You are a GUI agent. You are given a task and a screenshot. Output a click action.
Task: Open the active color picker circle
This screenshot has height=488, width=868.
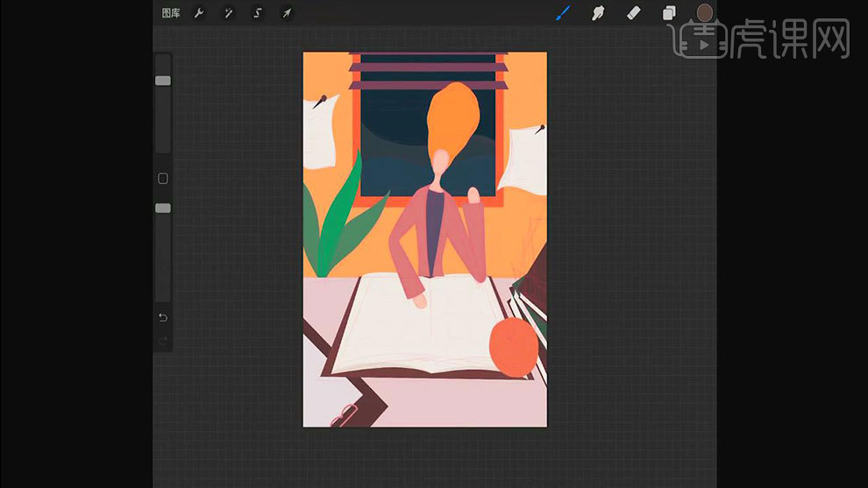click(x=704, y=12)
